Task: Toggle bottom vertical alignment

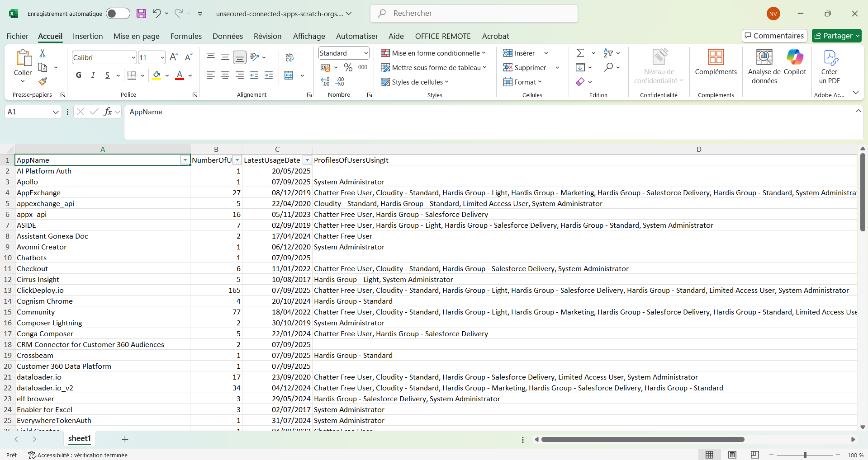Action: pos(240,57)
